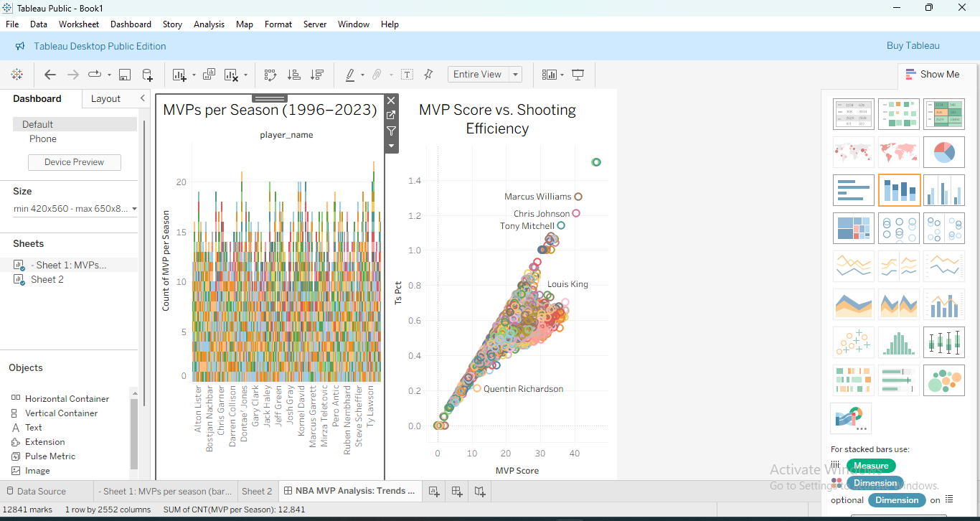Open show/hide cards dropdown arrow
This screenshot has height=521, width=980.
pos(562,75)
